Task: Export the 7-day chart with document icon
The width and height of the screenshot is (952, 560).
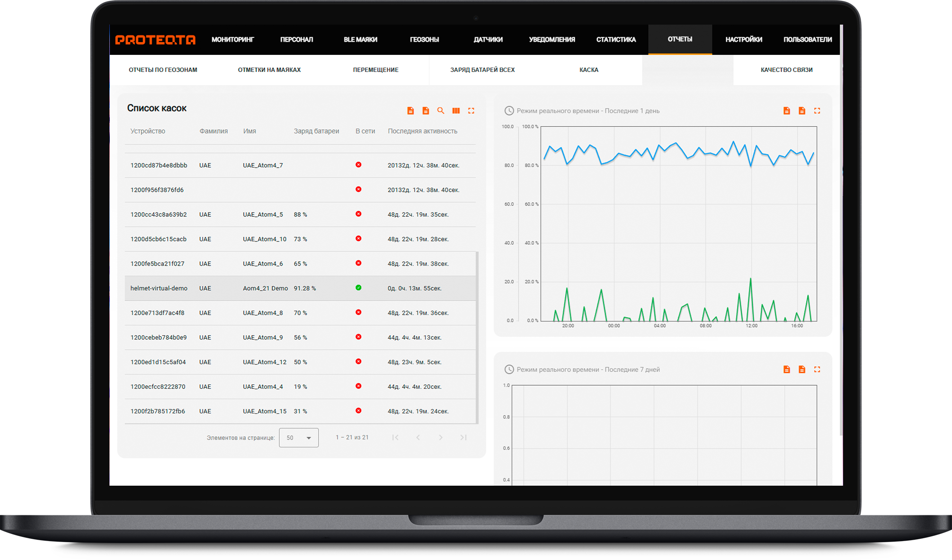Action: [786, 369]
